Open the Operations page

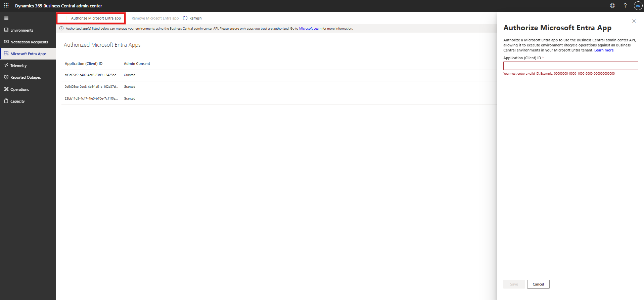(x=28, y=89)
